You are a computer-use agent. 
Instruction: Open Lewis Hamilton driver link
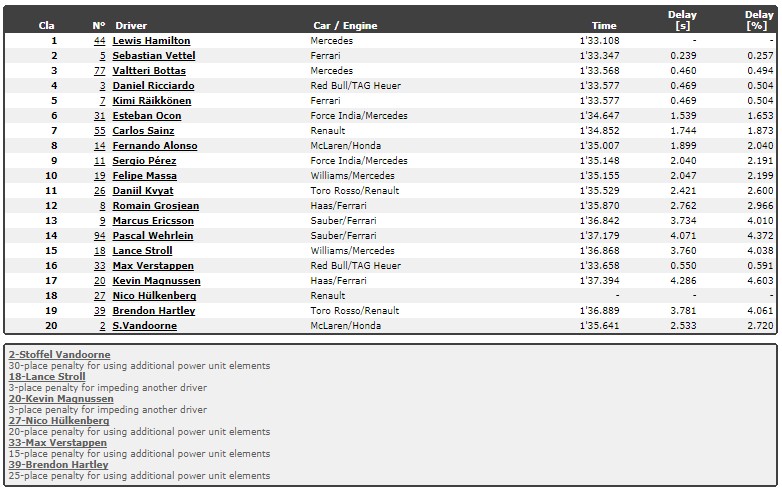tap(151, 41)
